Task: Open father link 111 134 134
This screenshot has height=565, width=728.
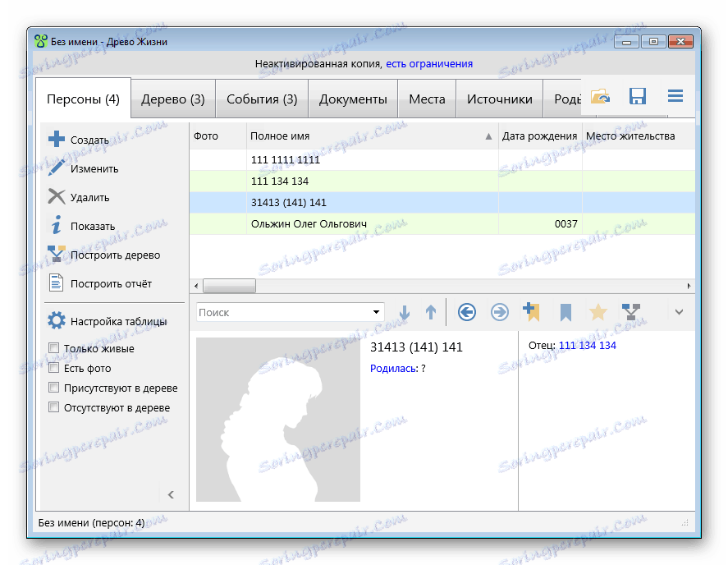Action: coord(588,345)
